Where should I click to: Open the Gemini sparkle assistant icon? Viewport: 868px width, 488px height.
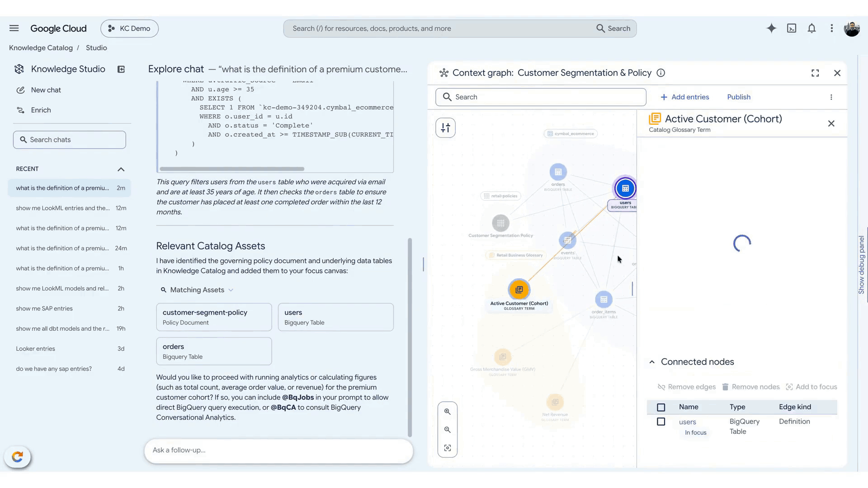[771, 28]
